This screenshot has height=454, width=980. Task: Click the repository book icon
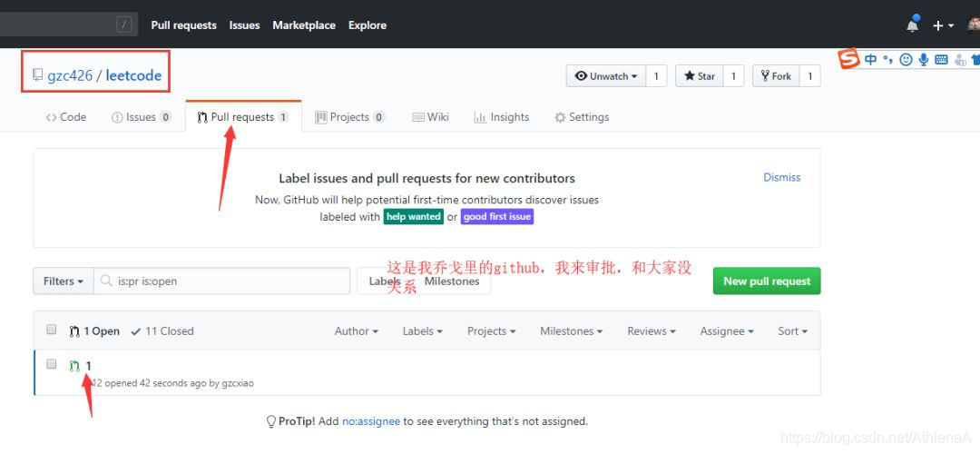[37, 75]
